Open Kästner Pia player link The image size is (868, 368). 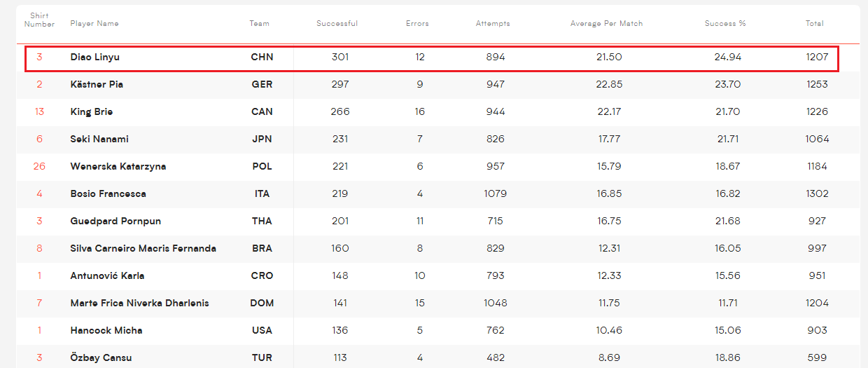(x=97, y=84)
